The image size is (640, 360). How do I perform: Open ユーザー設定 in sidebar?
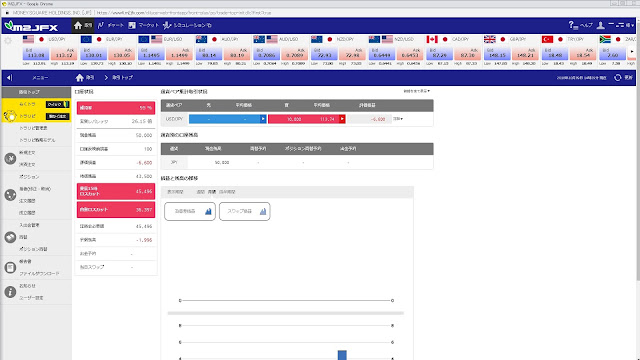[31, 298]
